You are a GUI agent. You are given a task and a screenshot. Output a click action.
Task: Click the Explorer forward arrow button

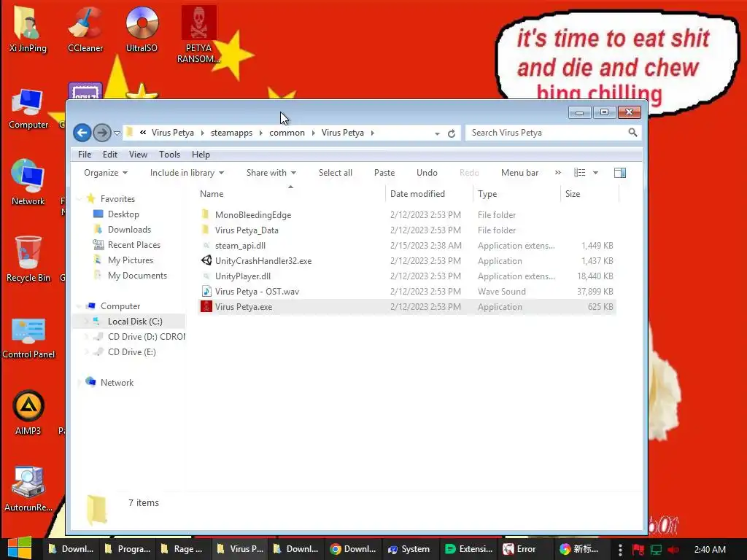pyautogui.click(x=101, y=133)
